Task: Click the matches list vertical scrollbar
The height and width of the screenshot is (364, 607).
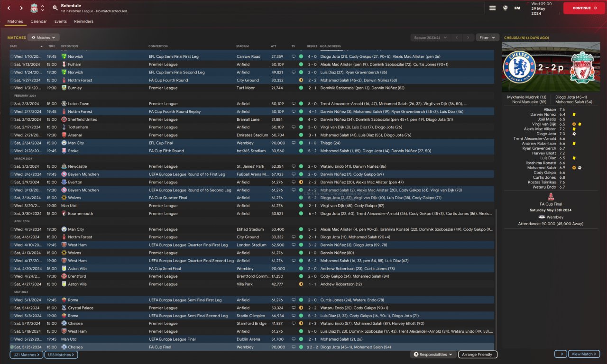Action: 496,279
